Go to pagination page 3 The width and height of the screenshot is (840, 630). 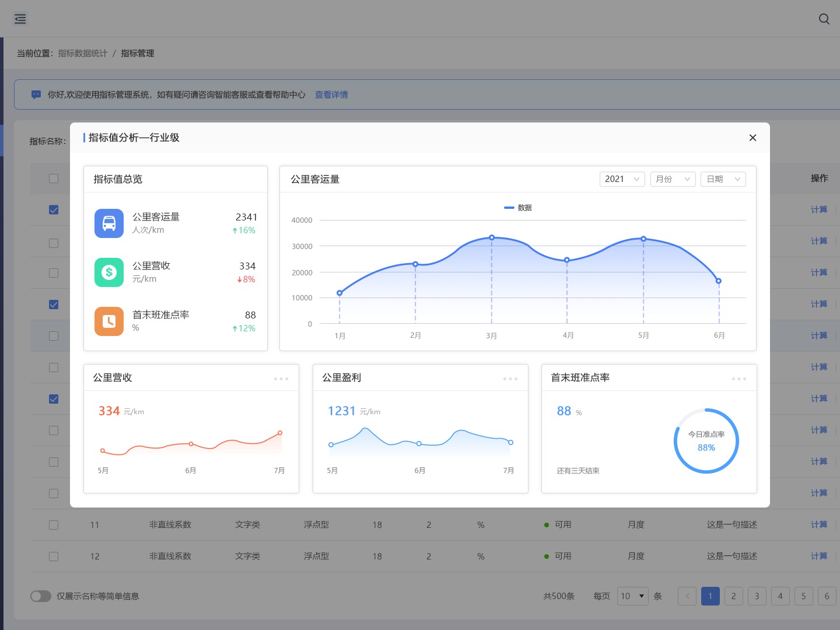point(757,596)
